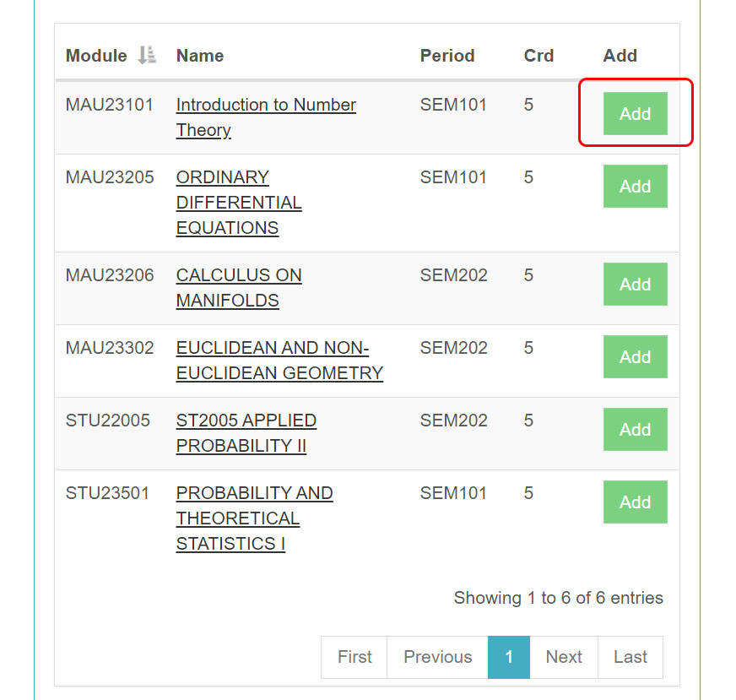Image resolution: width=736 pixels, height=700 pixels.
Task: Select page 1 in pagination
Action: click(x=508, y=657)
